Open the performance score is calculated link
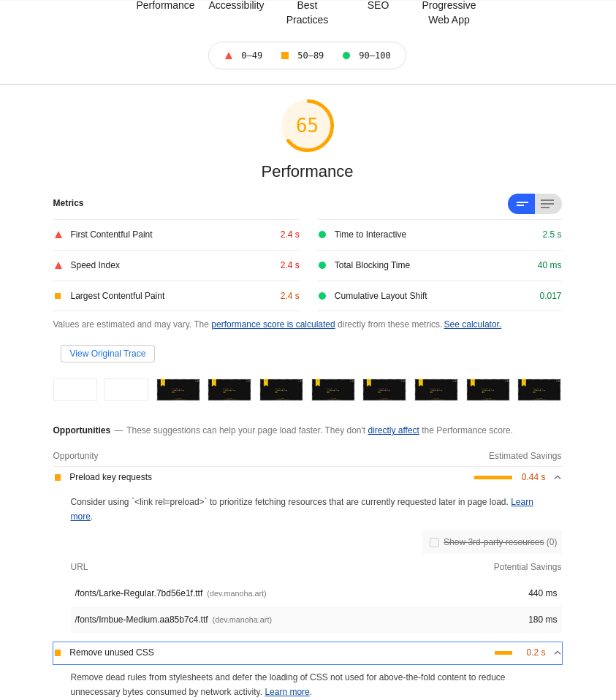 [x=273, y=324]
